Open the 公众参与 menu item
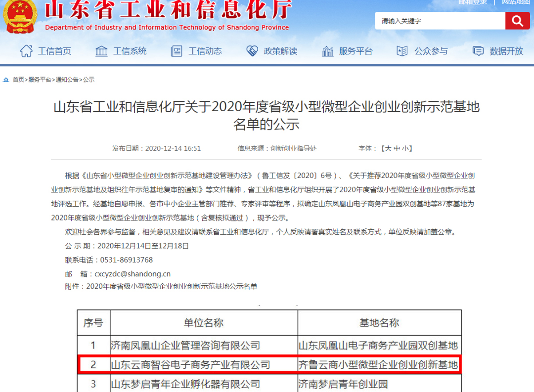 click(431, 51)
